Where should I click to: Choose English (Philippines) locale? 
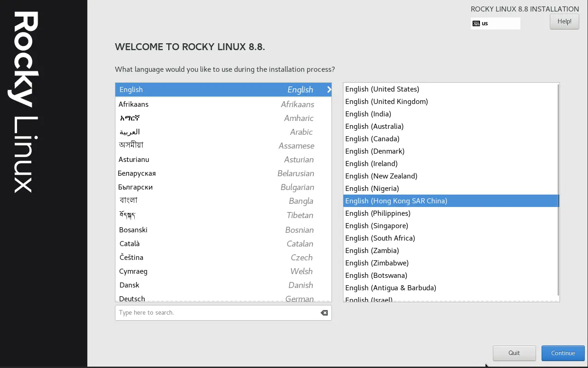[450, 213]
